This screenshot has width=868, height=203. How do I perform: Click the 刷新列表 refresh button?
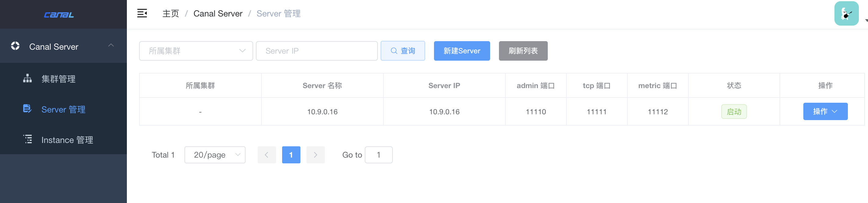point(523,51)
